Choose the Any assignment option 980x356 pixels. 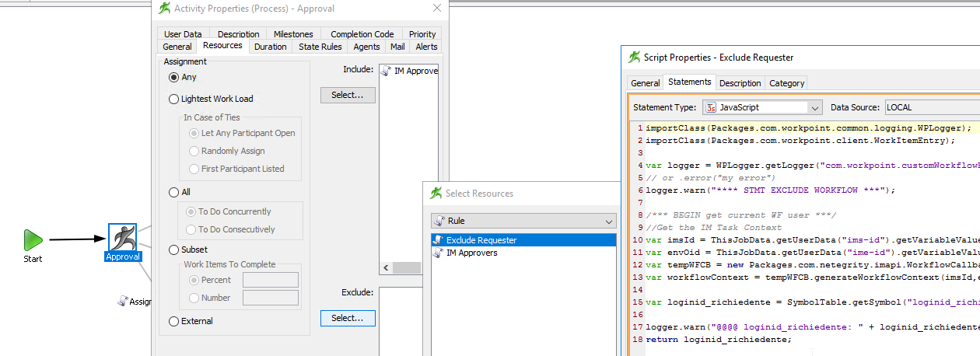tap(174, 77)
